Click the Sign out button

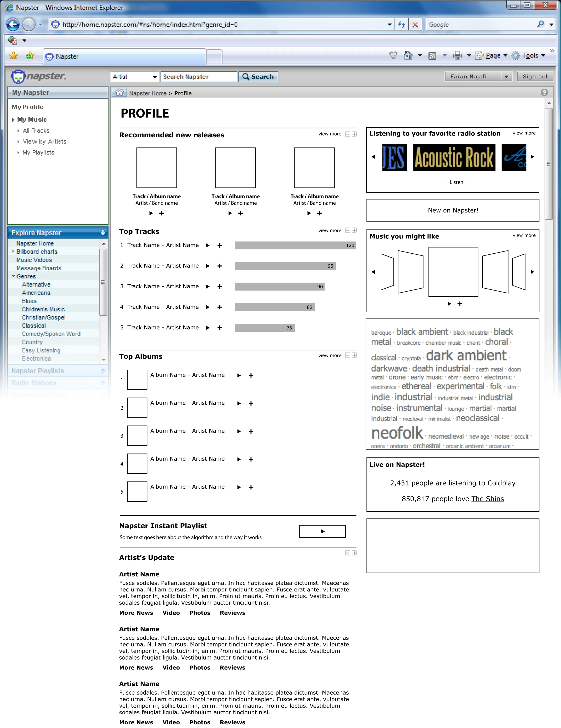pyautogui.click(x=535, y=76)
